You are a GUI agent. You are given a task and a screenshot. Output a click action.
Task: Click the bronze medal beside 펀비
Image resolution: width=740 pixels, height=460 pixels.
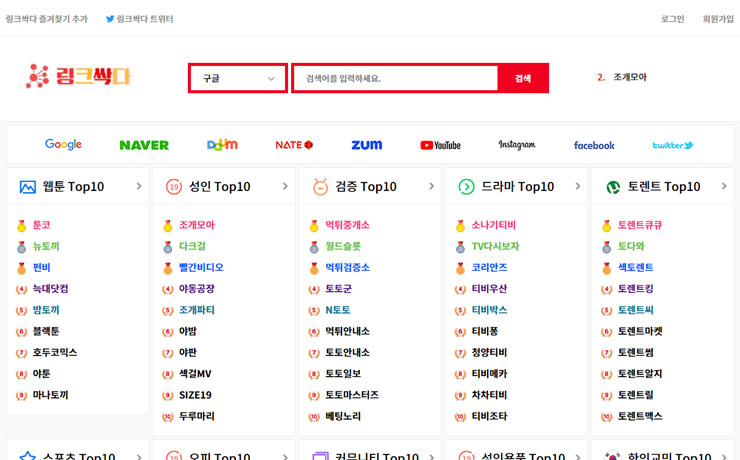[21, 268]
